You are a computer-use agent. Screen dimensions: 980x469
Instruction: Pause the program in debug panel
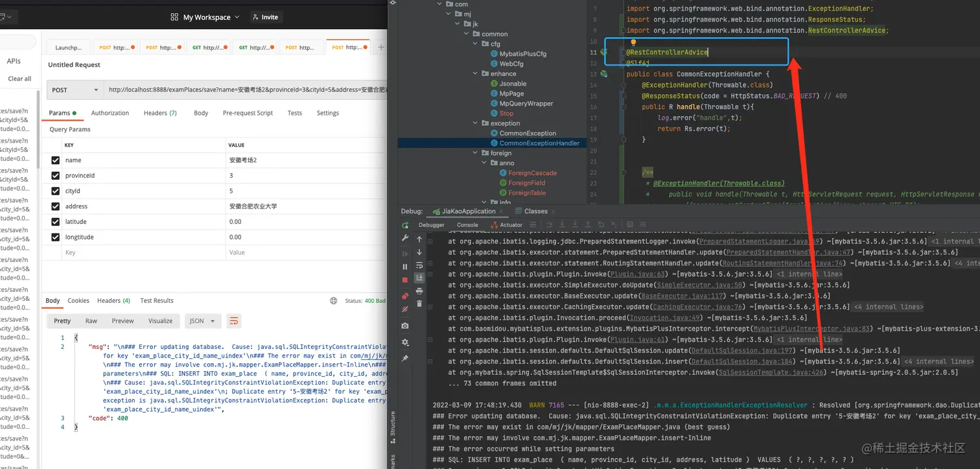point(405,267)
